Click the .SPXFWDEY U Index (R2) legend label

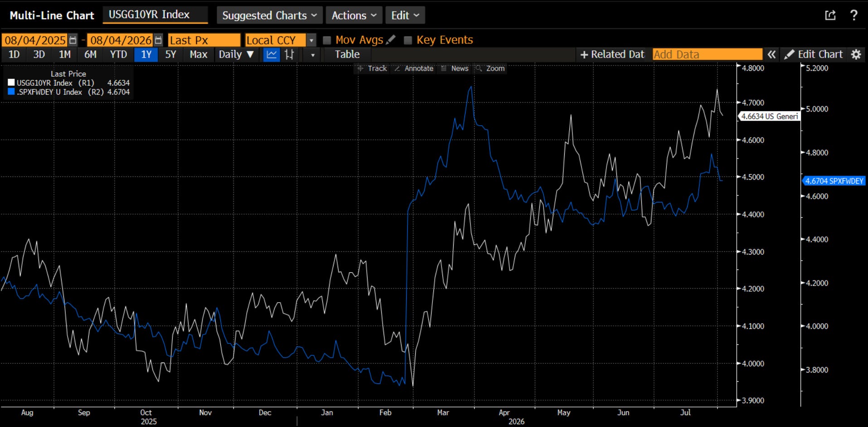coord(60,92)
